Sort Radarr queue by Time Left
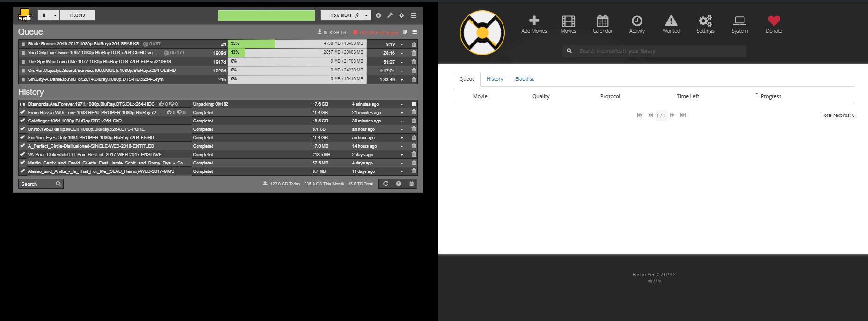Image resolution: width=868 pixels, height=321 pixels. click(688, 96)
